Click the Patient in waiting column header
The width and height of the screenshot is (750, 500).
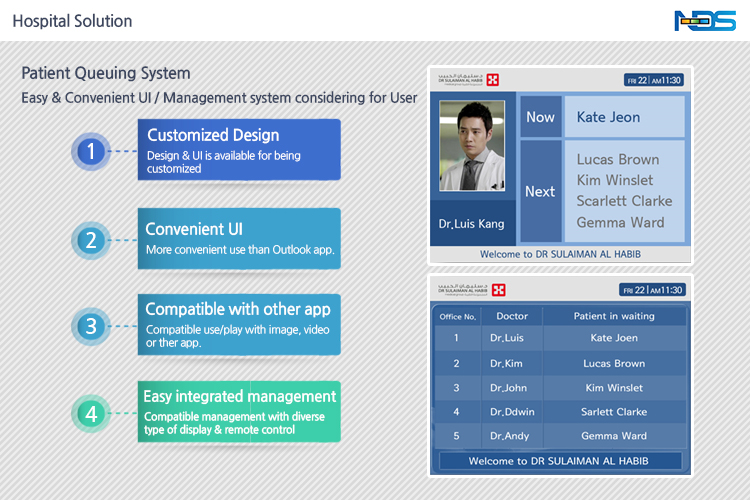[x=614, y=316]
